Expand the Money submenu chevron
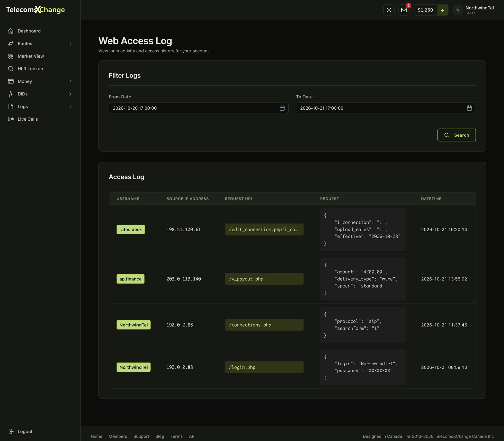 (70, 81)
